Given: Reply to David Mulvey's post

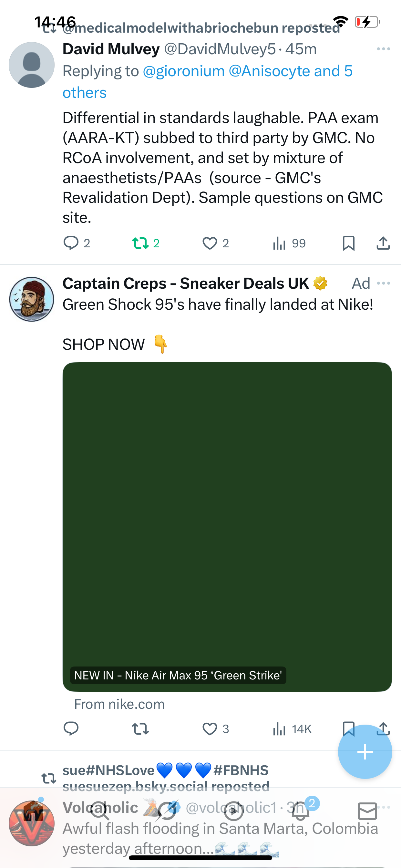Looking at the screenshot, I should point(71,243).
